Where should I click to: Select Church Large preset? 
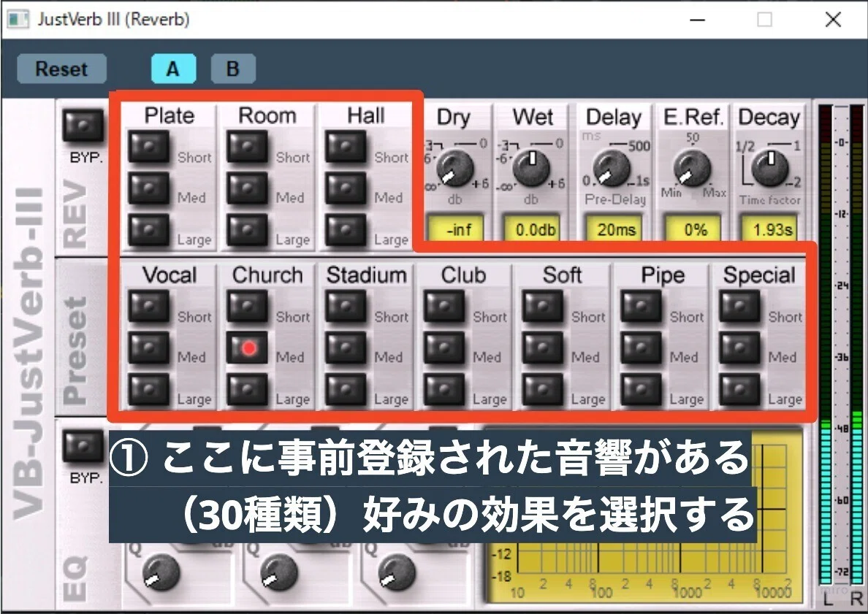pos(247,389)
